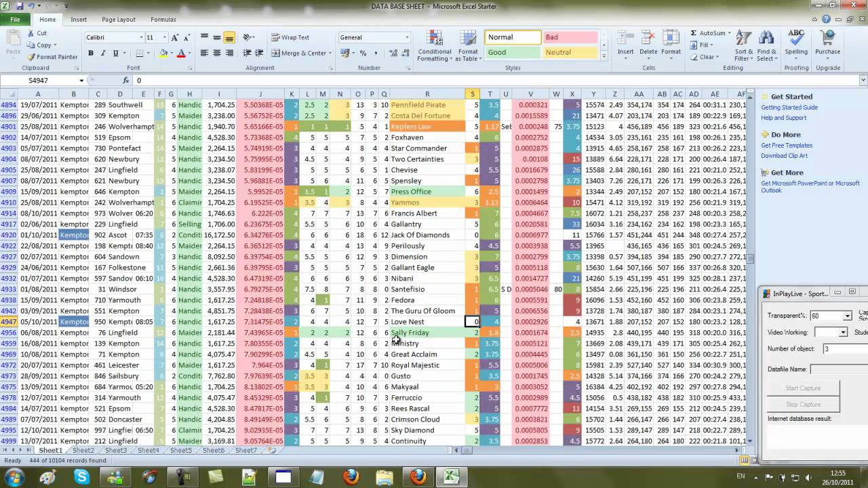Switch to the Page Layout tab
Viewport: 868px width, 488px height.
point(119,20)
